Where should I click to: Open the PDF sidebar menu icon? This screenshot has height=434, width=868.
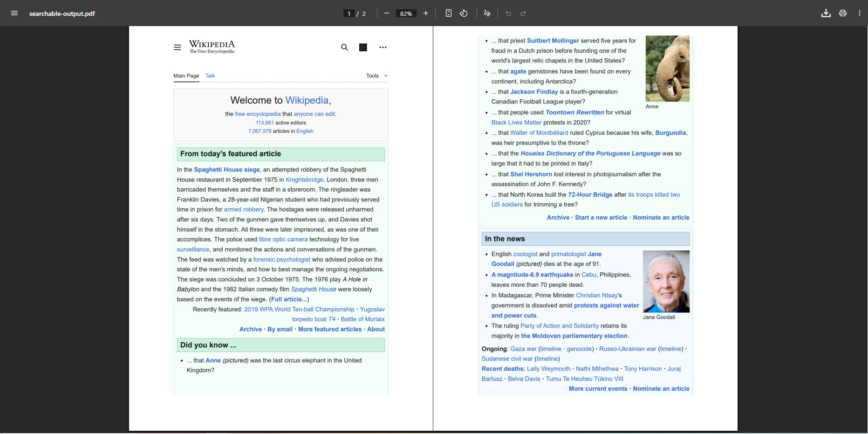click(x=14, y=14)
